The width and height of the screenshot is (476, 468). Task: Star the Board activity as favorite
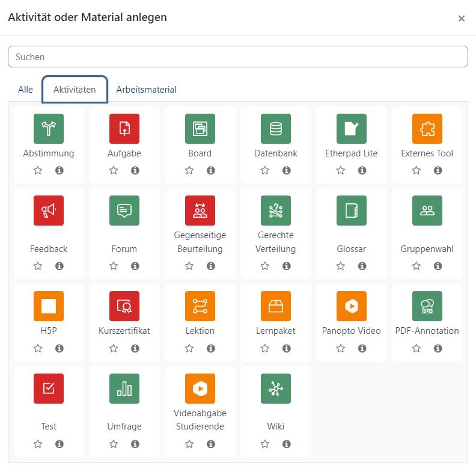pos(189,171)
